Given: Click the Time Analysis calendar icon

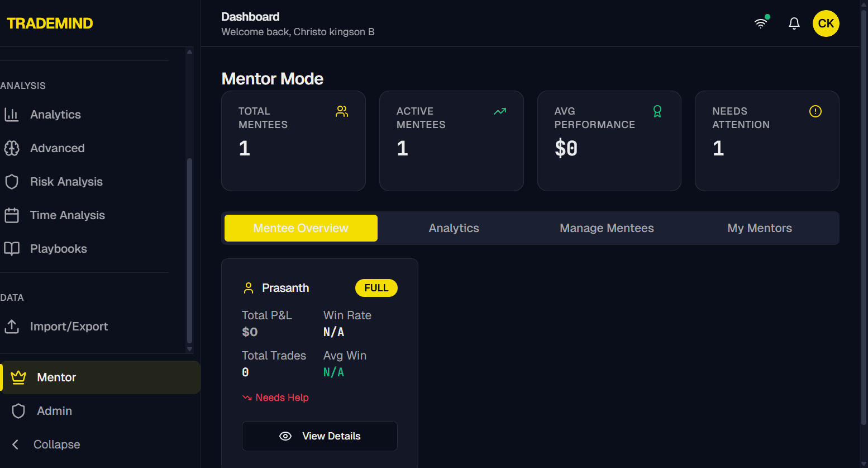Looking at the screenshot, I should [12, 215].
